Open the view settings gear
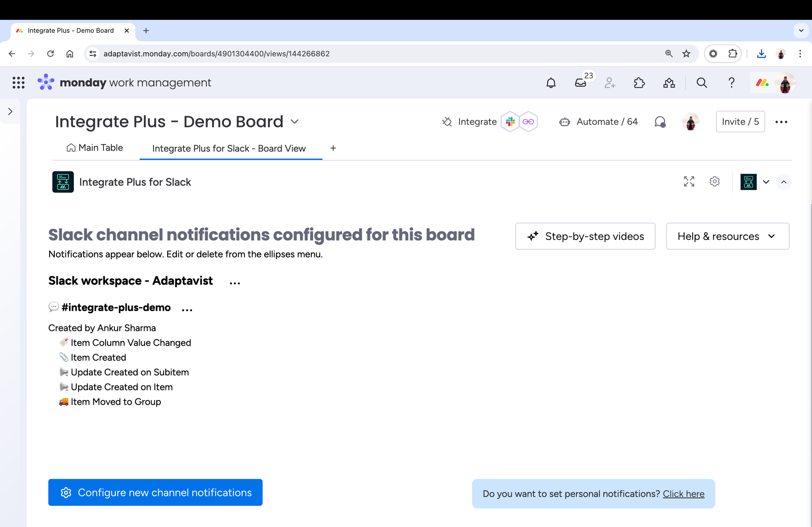Image resolution: width=812 pixels, height=527 pixels. [x=715, y=181]
